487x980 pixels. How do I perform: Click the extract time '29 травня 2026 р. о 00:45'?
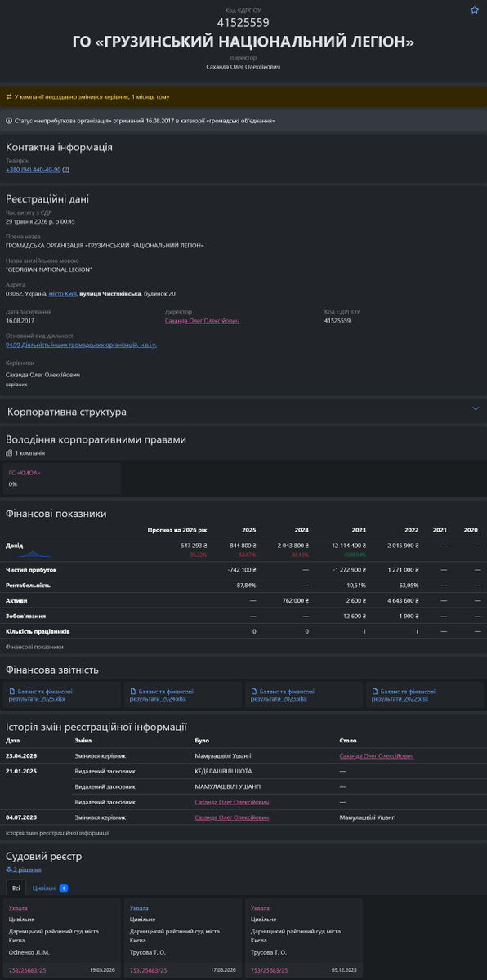click(40, 221)
